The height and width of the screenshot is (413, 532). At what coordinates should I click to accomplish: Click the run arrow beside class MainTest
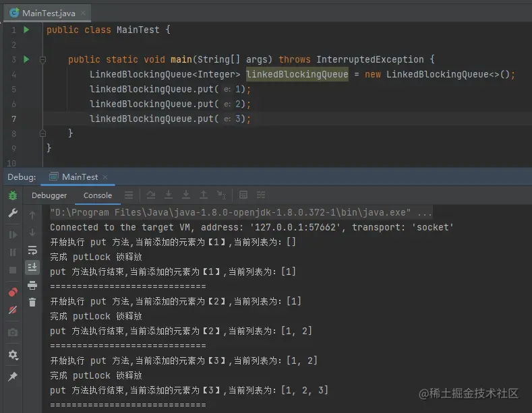[x=26, y=30]
